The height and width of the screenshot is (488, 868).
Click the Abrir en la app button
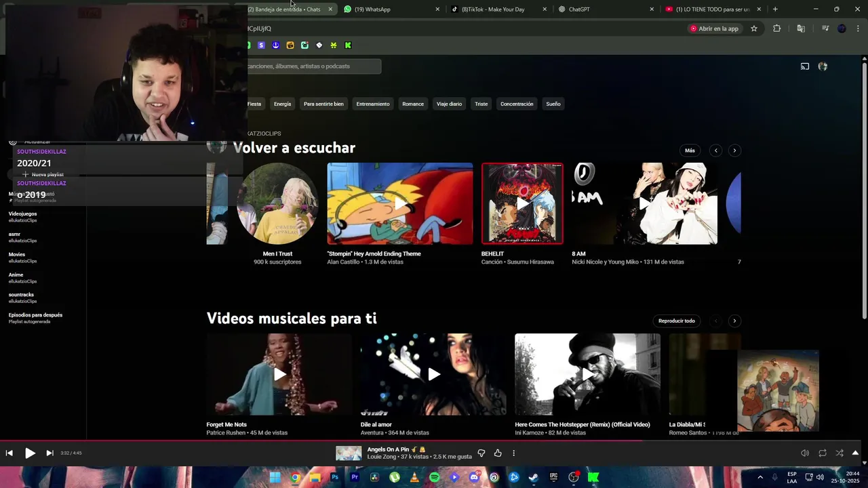click(x=714, y=28)
